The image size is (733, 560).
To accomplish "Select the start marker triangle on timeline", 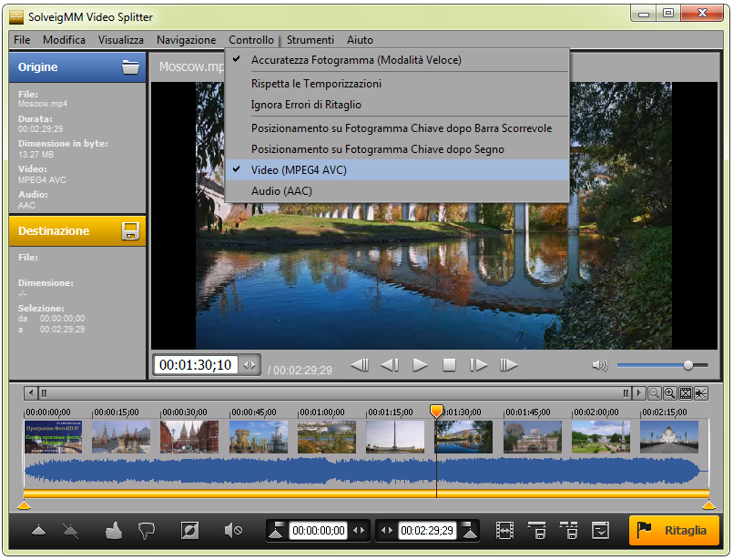I will 24,504.
